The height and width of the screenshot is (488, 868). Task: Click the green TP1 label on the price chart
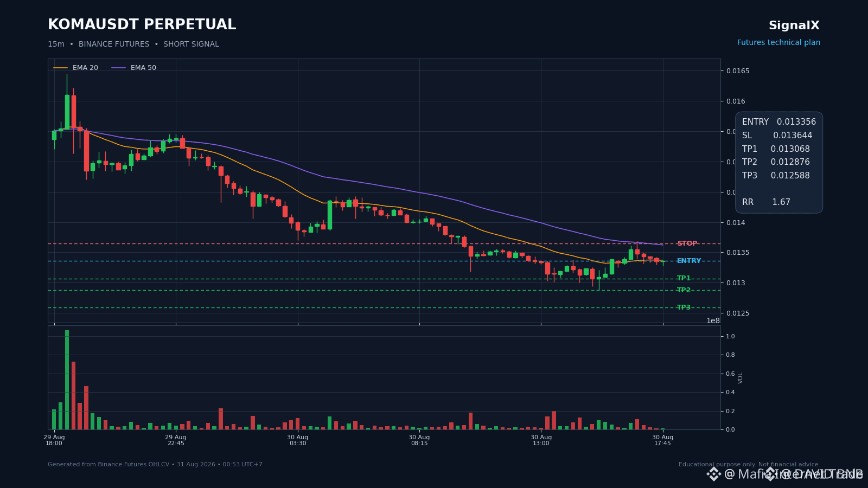(x=684, y=278)
